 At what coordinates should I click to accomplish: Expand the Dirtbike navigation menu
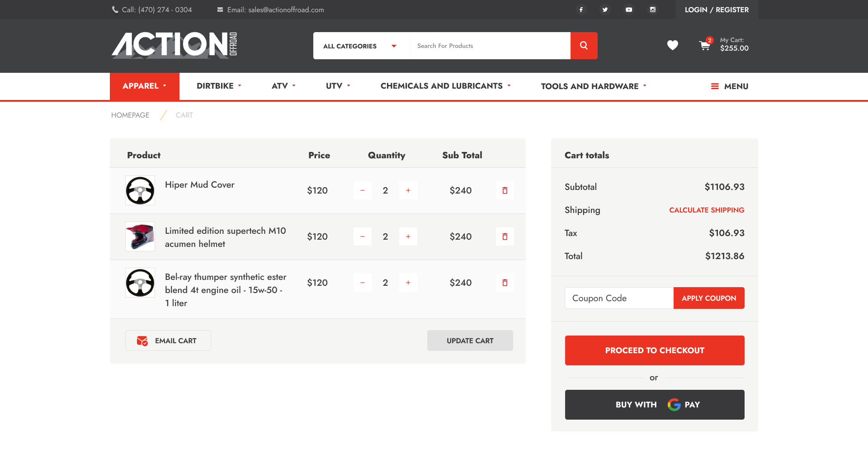tap(219, 86)
